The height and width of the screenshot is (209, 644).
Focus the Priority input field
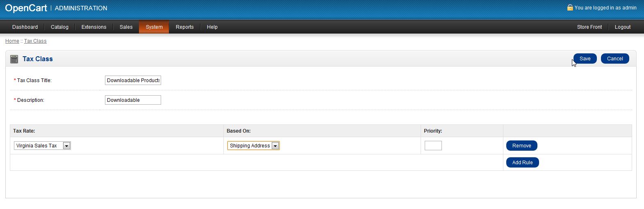(x=433, y=146)
